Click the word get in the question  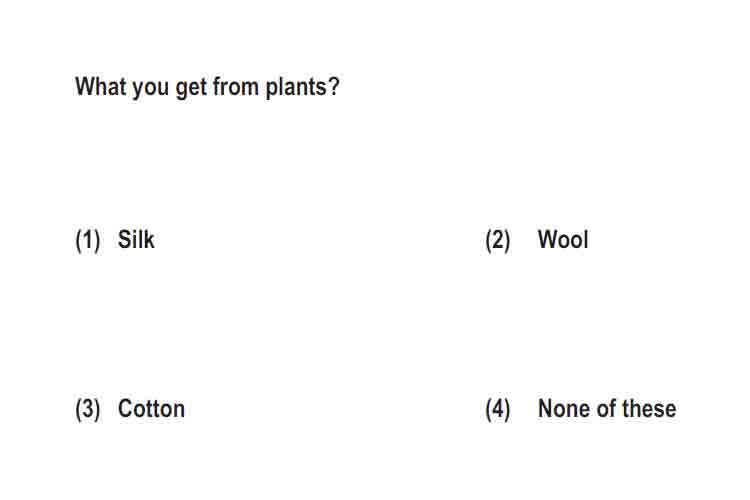(191, 88)
